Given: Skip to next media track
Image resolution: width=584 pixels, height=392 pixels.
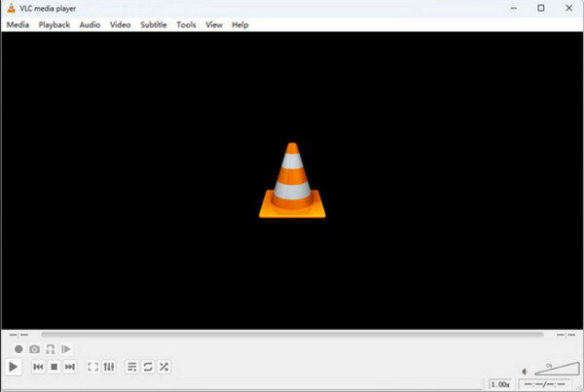Looking at the screenshot, I should pos(70,367).
